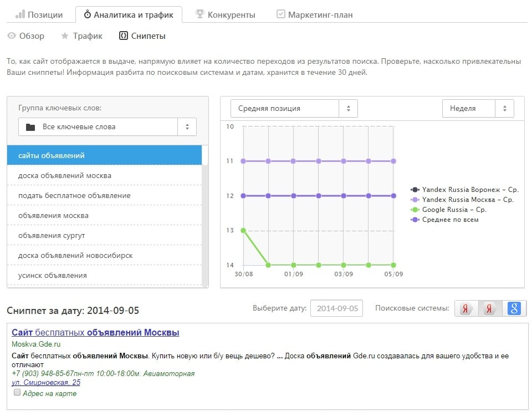The image size is (532, 416).
Task: Open the Средняя позиция metric dropdown
Action: (294, 109)
